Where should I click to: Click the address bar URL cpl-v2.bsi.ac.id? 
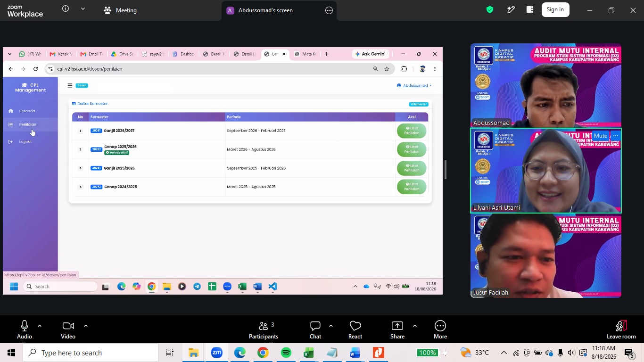pyautogui.click(x=90, y=69)
